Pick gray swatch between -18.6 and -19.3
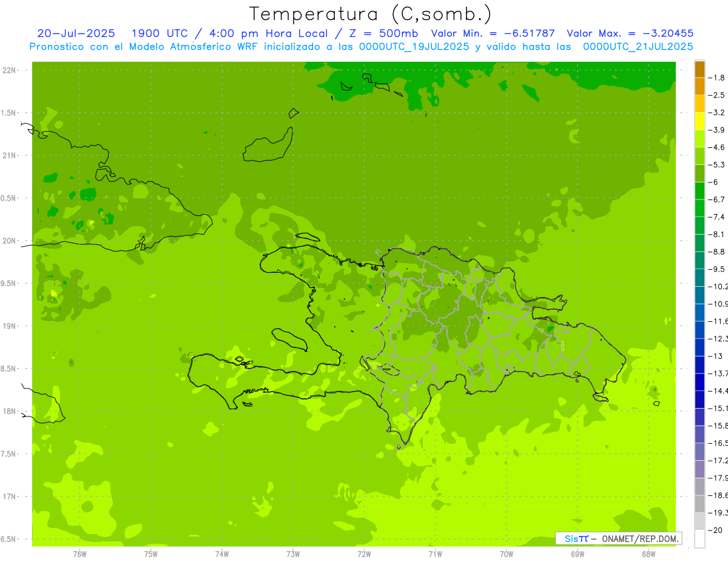This screenshot has width=728, height=562. pyautogui.click(x=699, y=504)
